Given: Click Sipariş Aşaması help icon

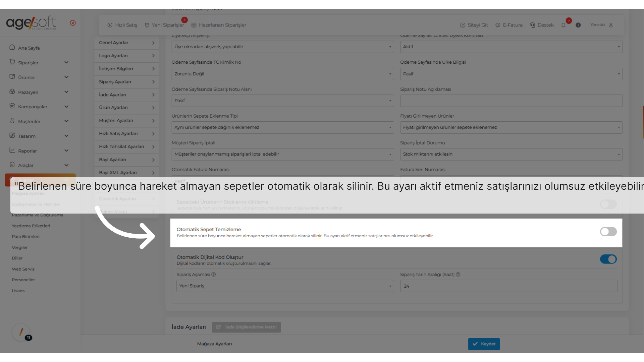Looking at the screenshot, I should click(x=214, y=275).
